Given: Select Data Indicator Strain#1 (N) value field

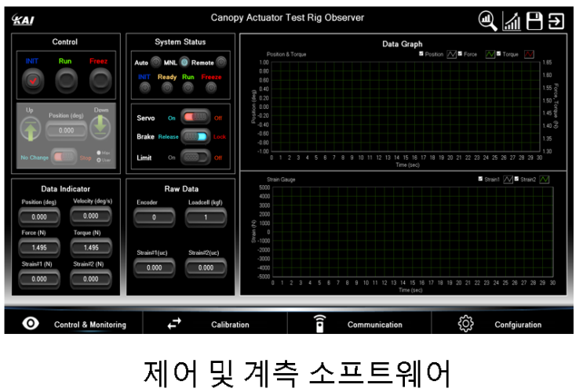Looking at the screenshot, I should tap(39, 279).
